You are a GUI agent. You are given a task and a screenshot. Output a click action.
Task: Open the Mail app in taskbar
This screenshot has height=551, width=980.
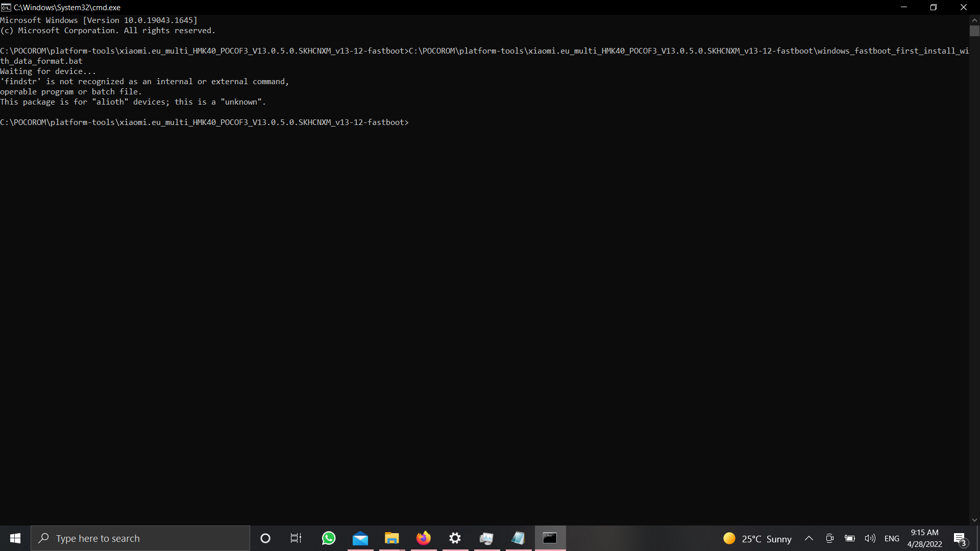[360, 538]
